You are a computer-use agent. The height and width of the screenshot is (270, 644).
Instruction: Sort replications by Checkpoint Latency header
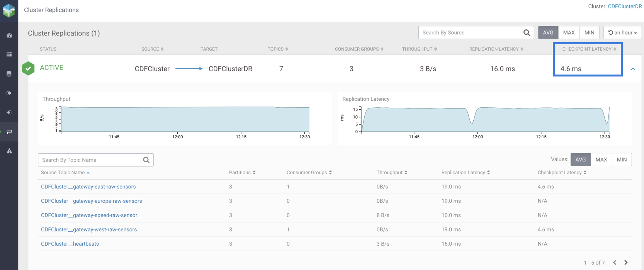tap(589, 49)
